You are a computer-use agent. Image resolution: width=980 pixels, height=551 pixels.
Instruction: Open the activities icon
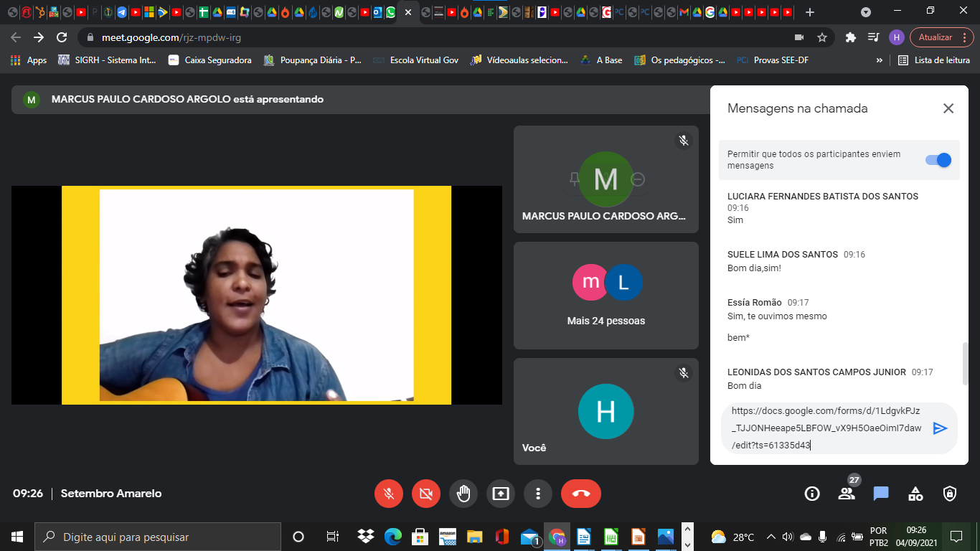point(915,494)
